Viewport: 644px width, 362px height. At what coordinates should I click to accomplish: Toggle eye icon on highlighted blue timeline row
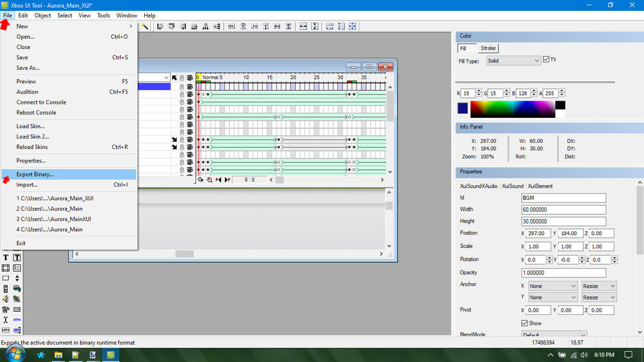tap(190, 87)
